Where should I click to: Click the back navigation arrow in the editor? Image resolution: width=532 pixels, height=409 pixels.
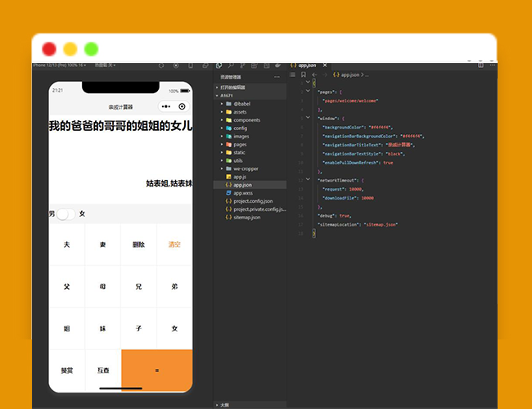[x=314, y=74]
